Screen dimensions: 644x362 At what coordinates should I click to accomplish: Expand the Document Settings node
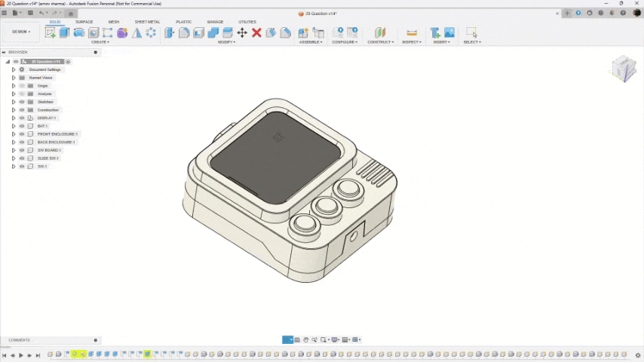click(x=14, y=69)
